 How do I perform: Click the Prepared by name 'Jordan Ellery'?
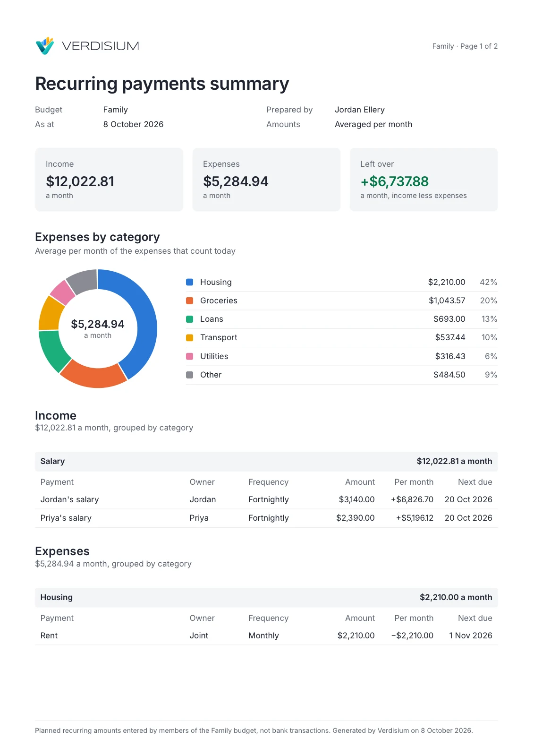tap(360, 110)
